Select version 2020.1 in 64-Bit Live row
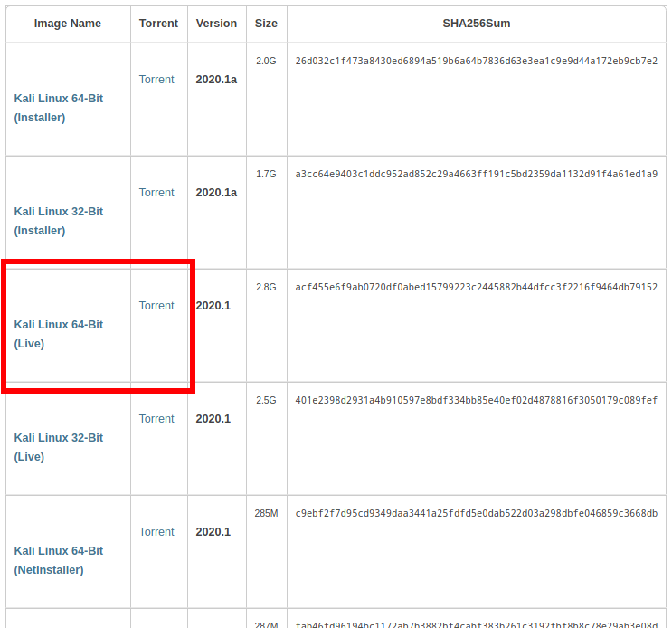672x628 pixels. coord(213,306)
